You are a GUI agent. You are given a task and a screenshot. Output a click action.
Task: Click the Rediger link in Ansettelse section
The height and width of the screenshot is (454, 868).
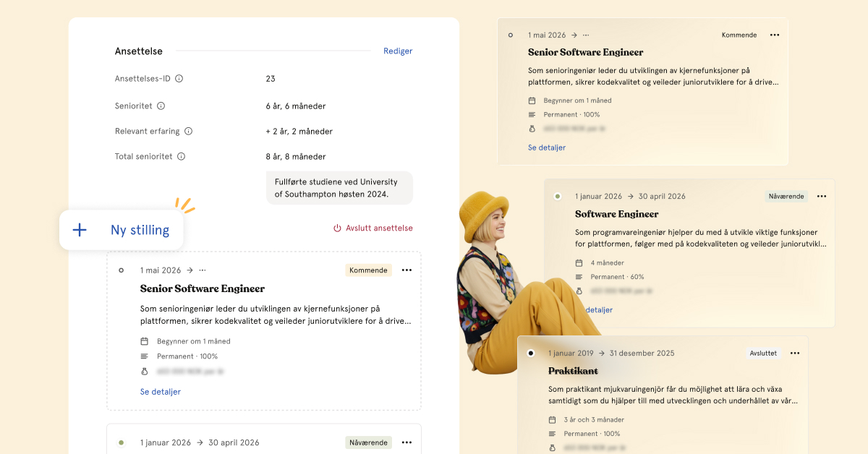(x=398, y=51)
